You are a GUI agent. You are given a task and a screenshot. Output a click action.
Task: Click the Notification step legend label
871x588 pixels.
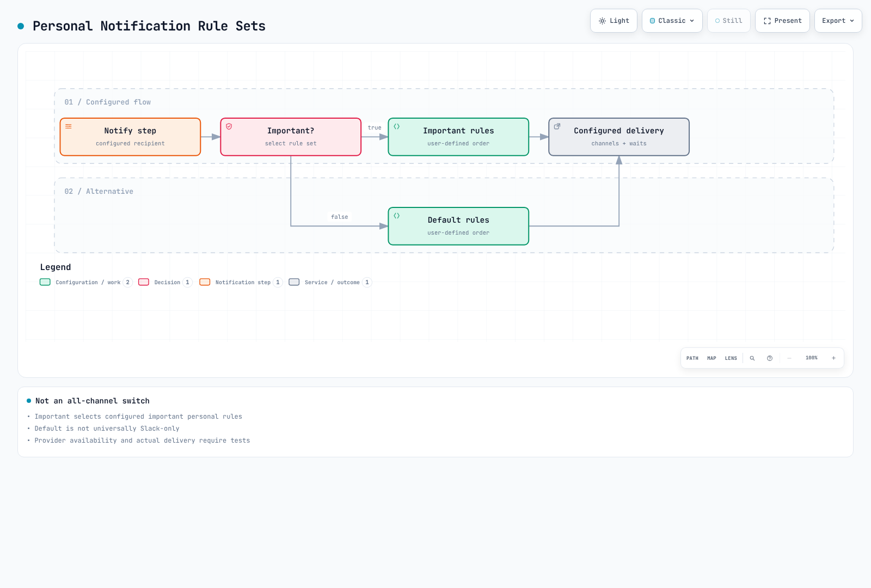pos(243,283)
